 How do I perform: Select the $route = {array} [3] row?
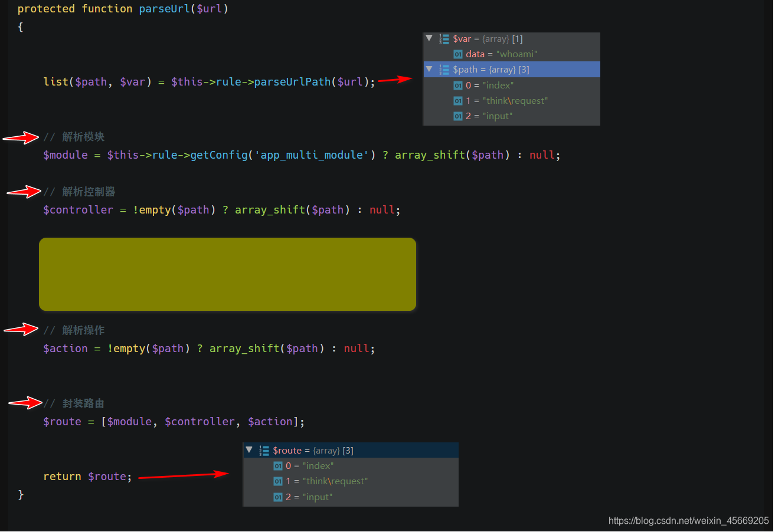[x=351, y=451]
